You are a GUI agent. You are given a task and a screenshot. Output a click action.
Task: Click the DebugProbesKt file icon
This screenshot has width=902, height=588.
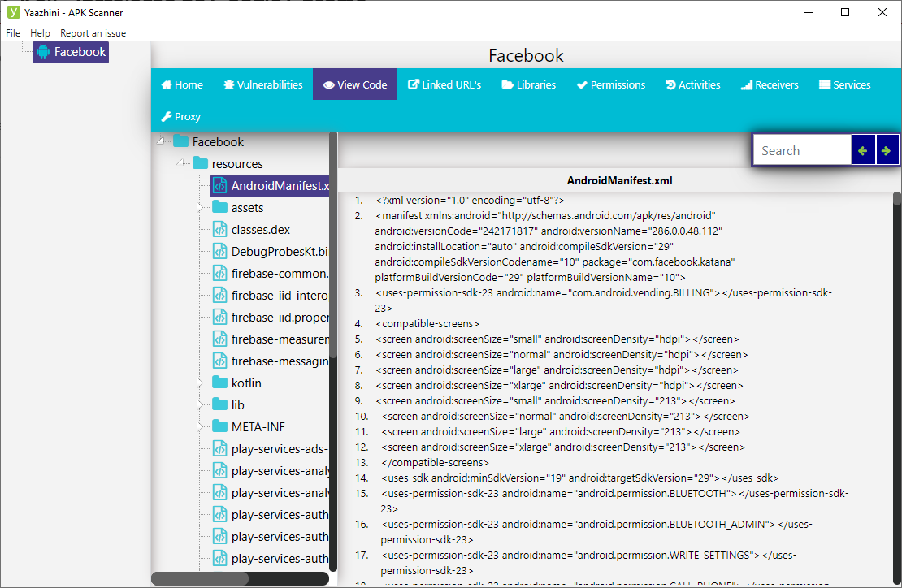point(219,251)
